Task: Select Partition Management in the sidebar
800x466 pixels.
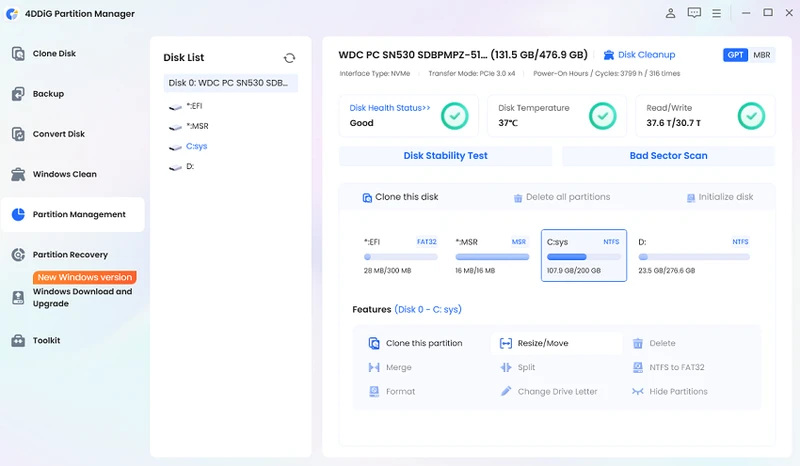Action: coord(72,214)
